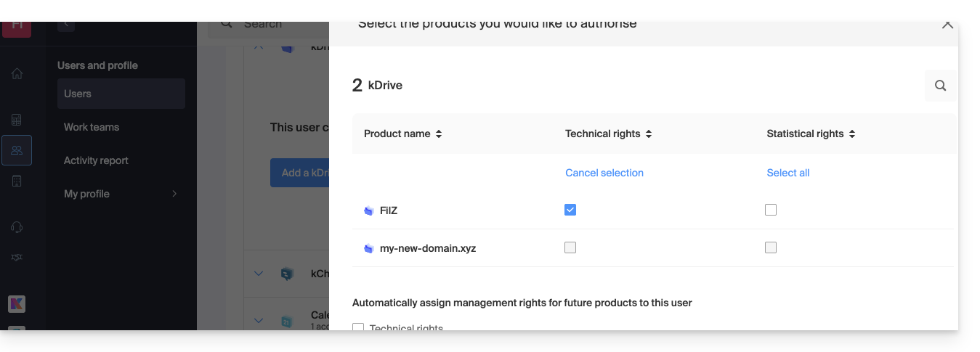980x352 pixels.
Task: Click the support headset icon
Action: [17, 227]
